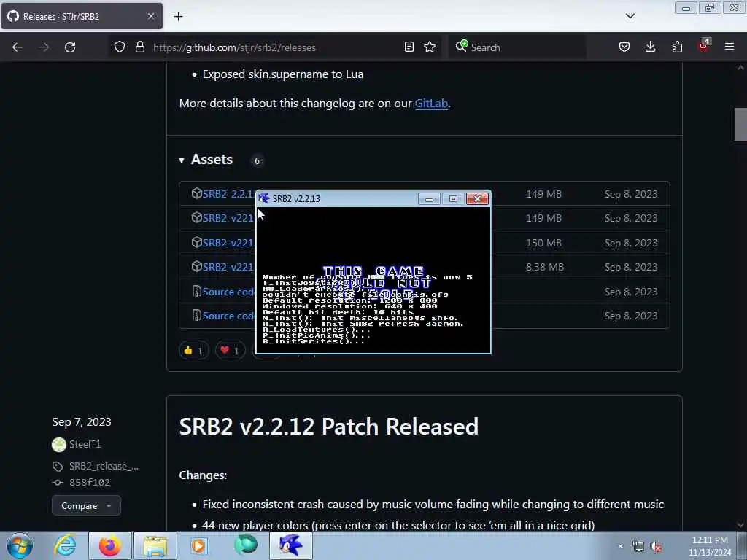747x560 pixels.
Task: Click the site security padlock icon
Action: click(139, 47)
